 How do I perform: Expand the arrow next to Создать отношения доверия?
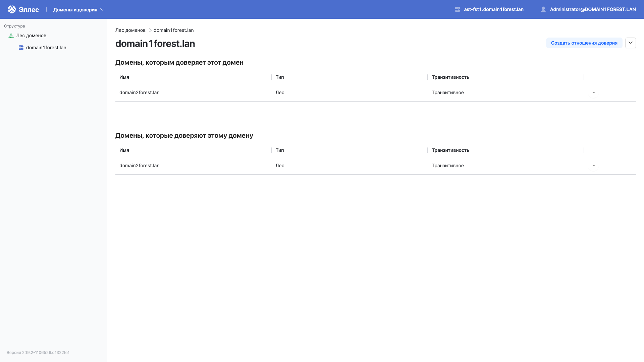click(631, 43)
